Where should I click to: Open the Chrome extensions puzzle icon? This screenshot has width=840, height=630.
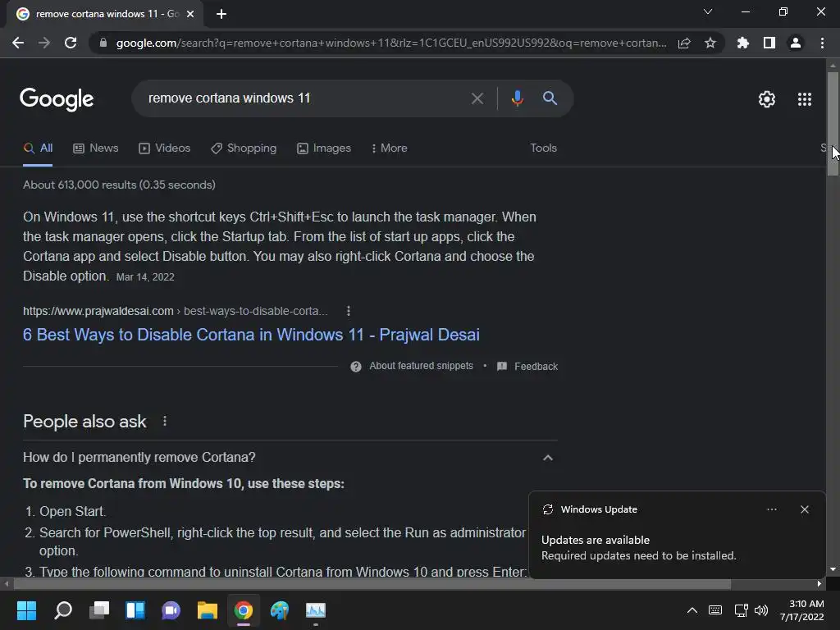point(743,43)
